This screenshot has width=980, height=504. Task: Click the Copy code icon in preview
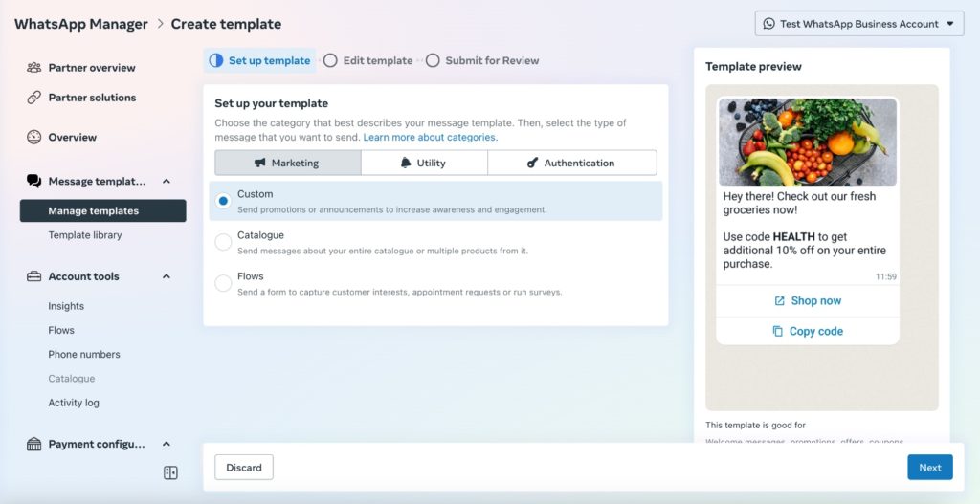[777, 332]
